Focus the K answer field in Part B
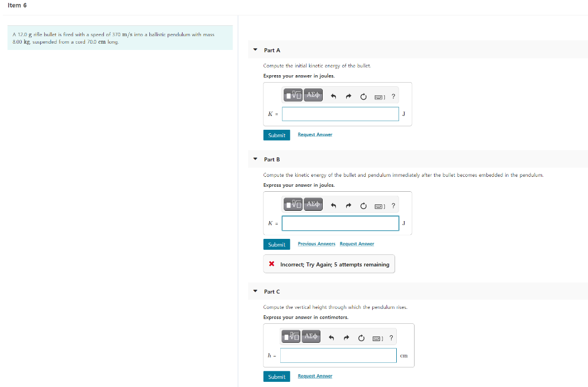 pos(341,223)
